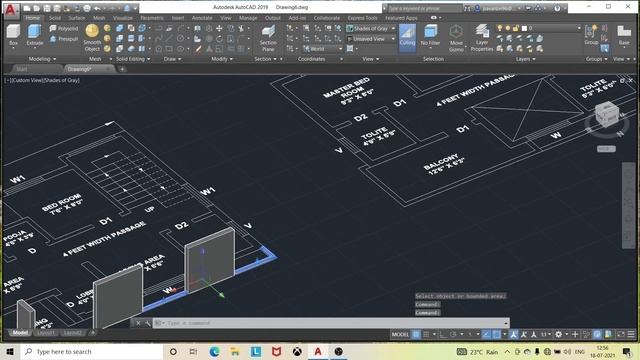The image size is (640, 360).
Task: Click the Windows Start button
Action: (10, 351)
